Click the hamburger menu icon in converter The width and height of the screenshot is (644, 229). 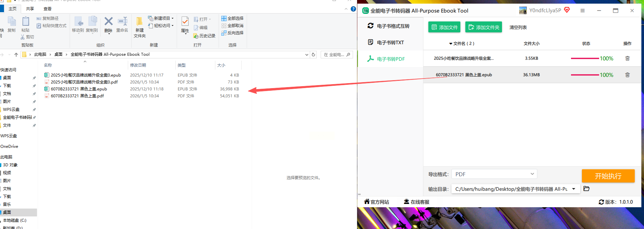coord(583,11)
